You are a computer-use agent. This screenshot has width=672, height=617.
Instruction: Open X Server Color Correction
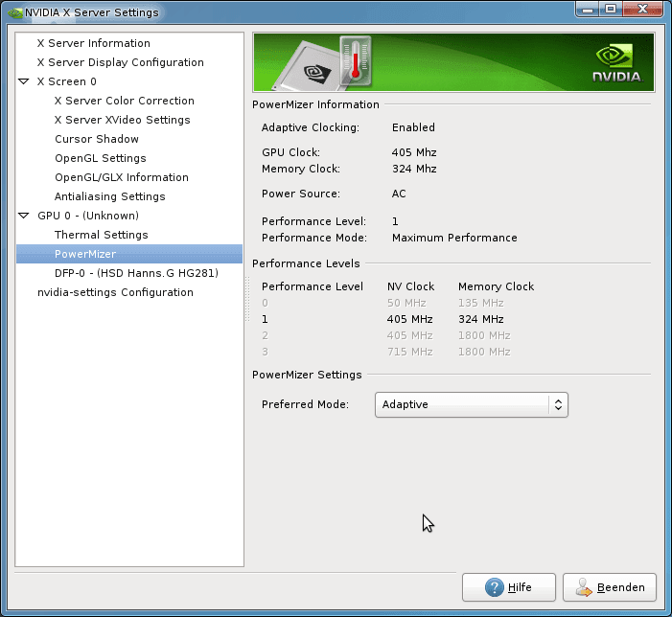coord(125,101)
